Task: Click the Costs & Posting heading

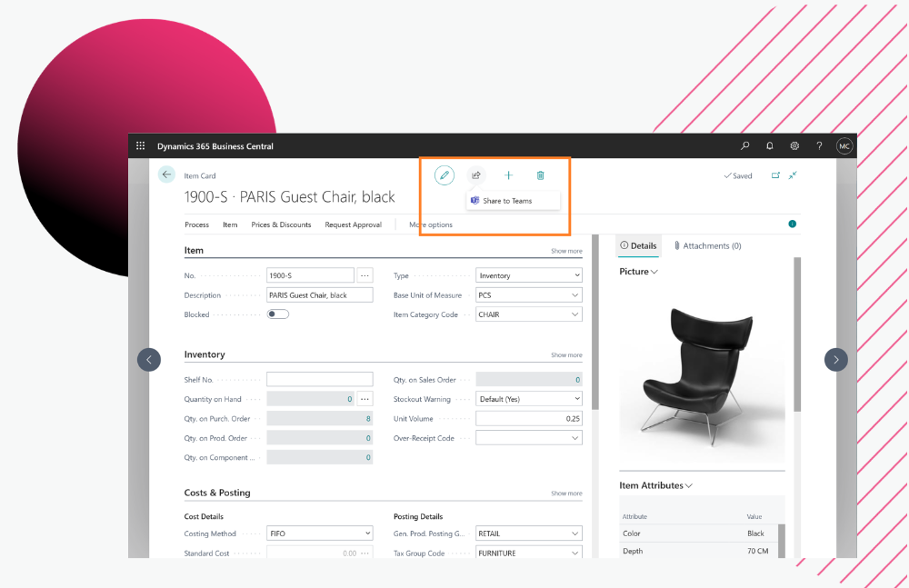Action: (x=217, y=493)
